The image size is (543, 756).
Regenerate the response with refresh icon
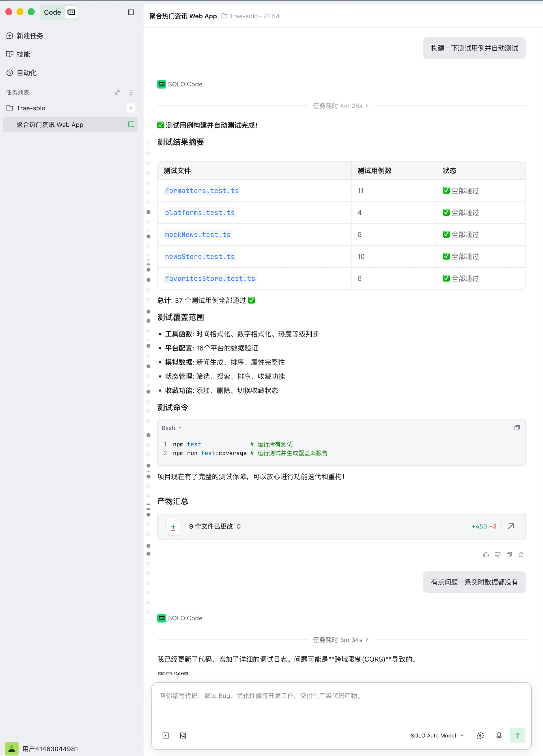click(521, 554)
